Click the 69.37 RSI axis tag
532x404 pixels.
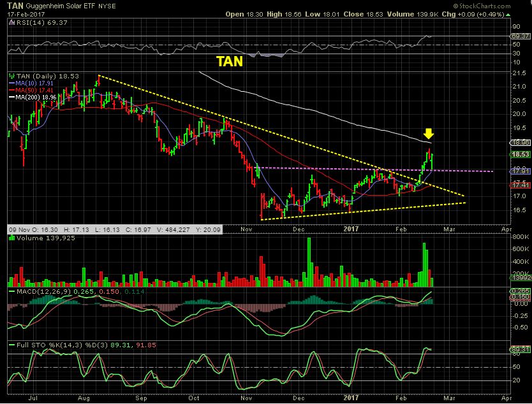[521, 36]
